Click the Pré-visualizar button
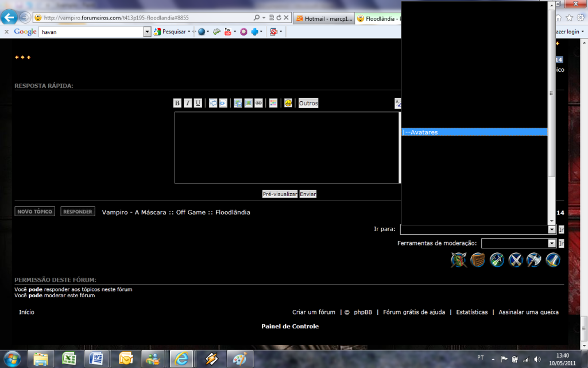 280,194
